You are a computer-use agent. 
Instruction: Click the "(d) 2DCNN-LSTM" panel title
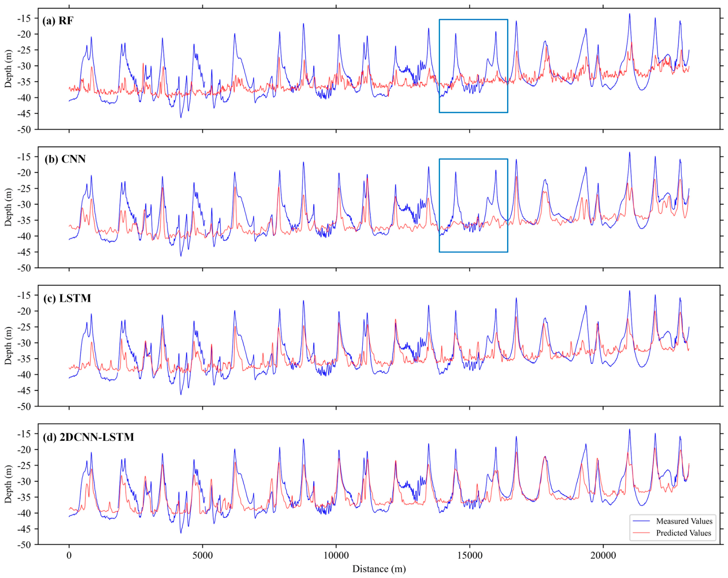(88, 437)
